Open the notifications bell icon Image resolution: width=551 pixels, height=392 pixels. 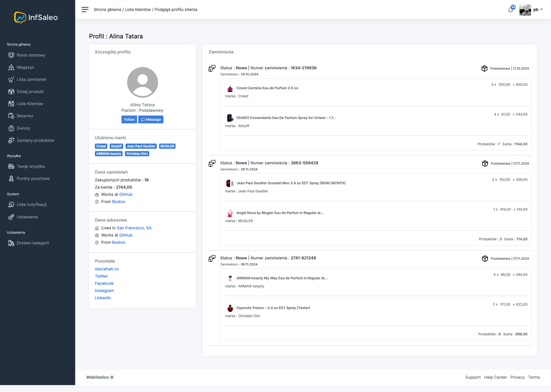click(x=511, y=10)
